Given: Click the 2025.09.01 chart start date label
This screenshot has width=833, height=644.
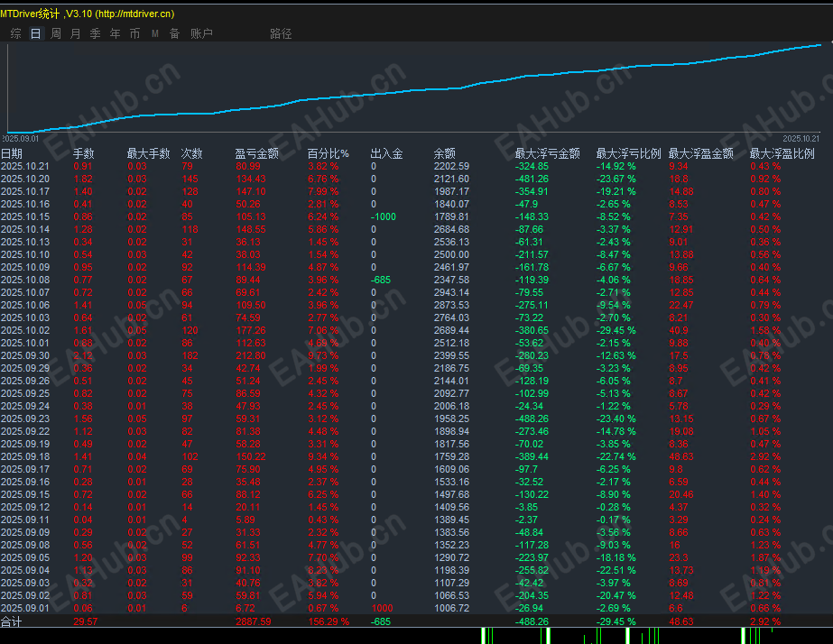Looking at the screenshot, I should [x=20, y=139].
